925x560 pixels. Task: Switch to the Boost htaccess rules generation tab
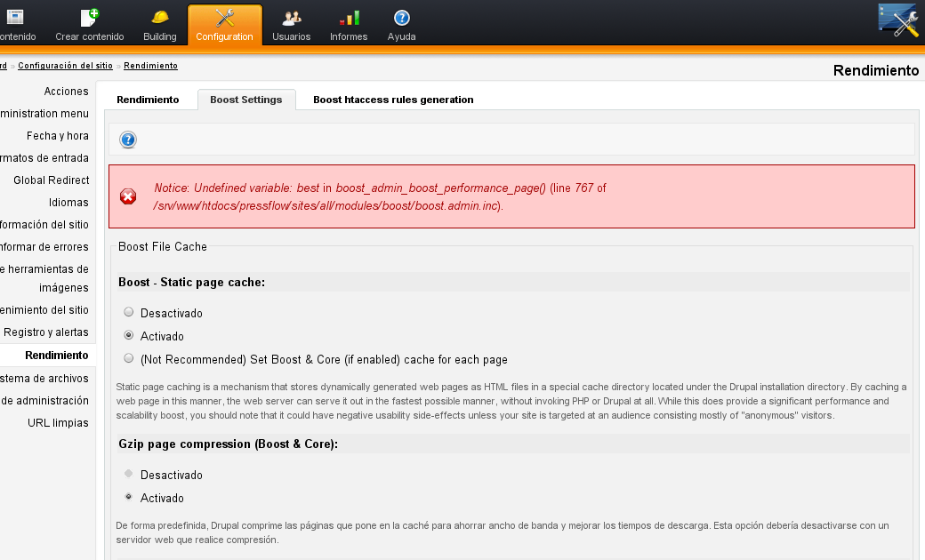[391, 100]
